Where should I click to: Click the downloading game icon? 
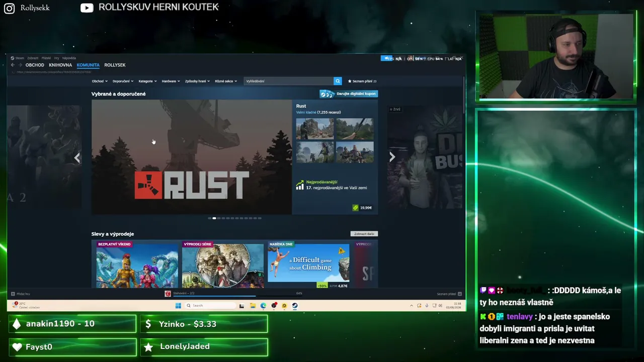tap(168, 294)
